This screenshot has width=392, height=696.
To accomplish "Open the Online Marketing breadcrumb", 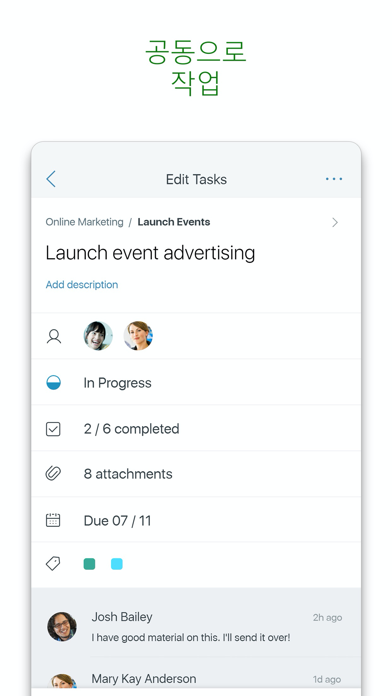I will 84,222.
